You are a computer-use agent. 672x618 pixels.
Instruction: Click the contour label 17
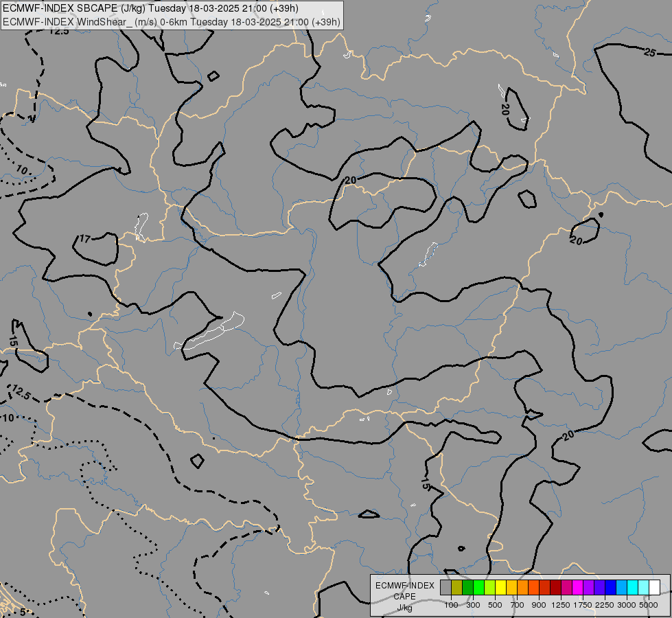tap(85, 239)
